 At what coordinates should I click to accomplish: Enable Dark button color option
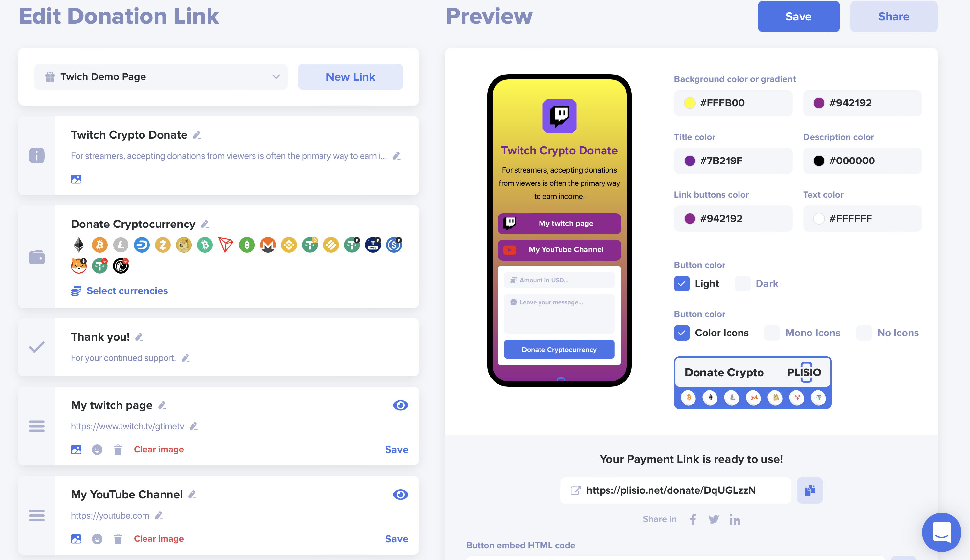(742, 283)
